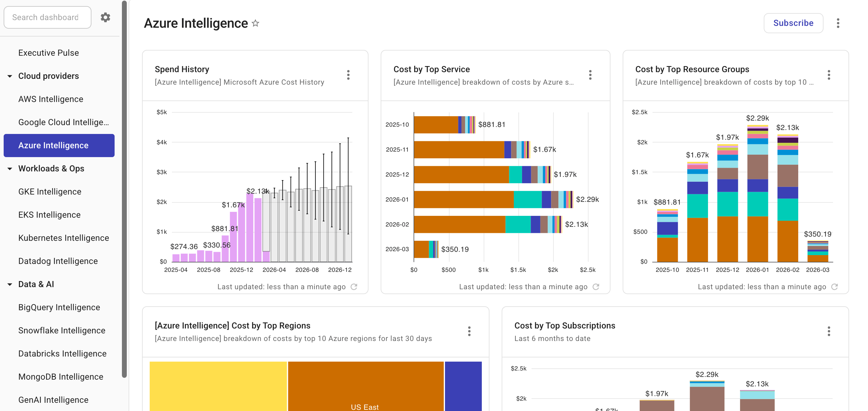Open Cost by Top Regions options menu
The image size is (868, 411).
[469, 331]
